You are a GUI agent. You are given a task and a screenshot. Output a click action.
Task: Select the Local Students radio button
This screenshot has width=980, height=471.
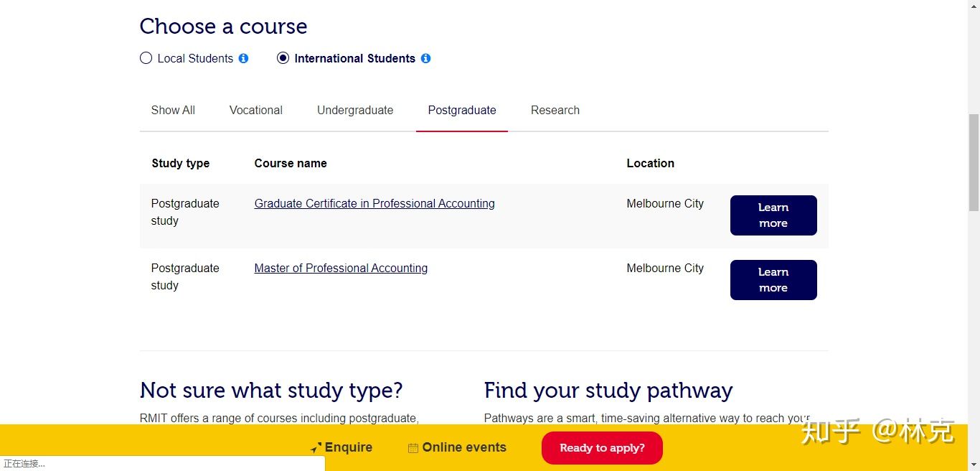coord(146,58)
